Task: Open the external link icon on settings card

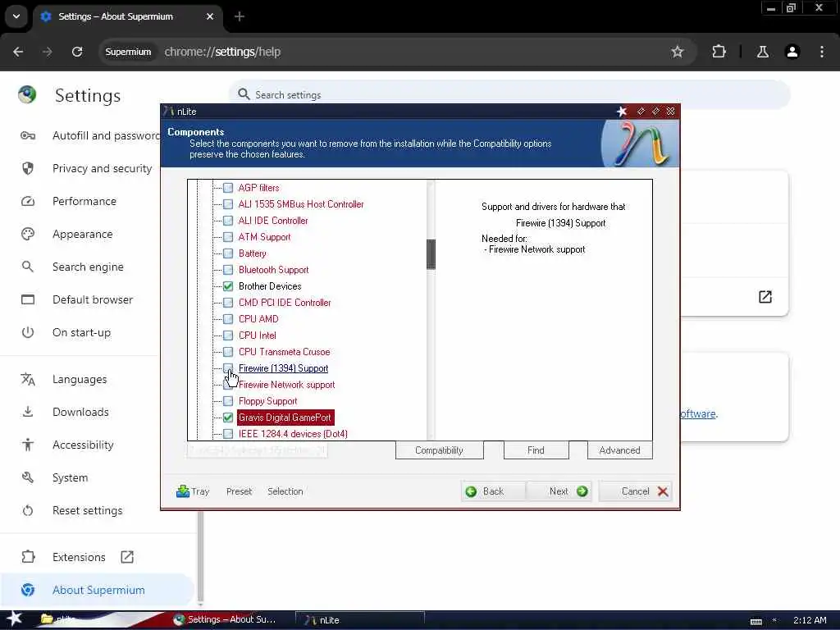Action: point(765,297)
